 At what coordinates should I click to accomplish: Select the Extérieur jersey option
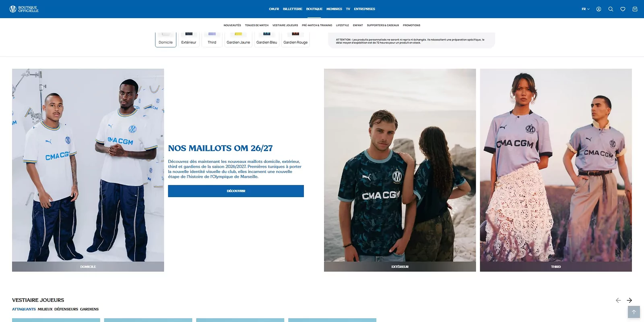[189, 40]
